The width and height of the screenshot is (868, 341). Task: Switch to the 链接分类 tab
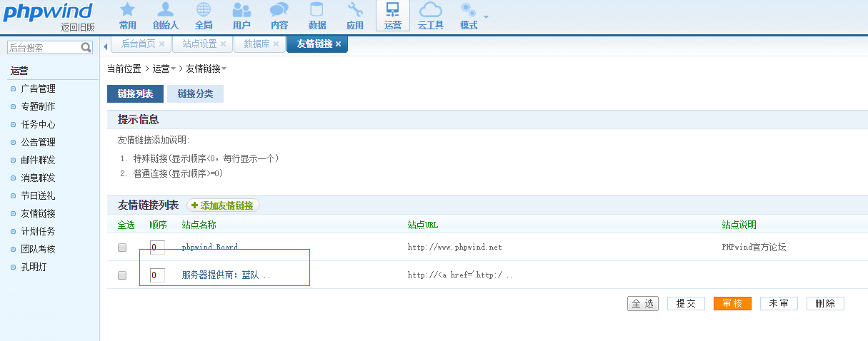pos(195,94)
